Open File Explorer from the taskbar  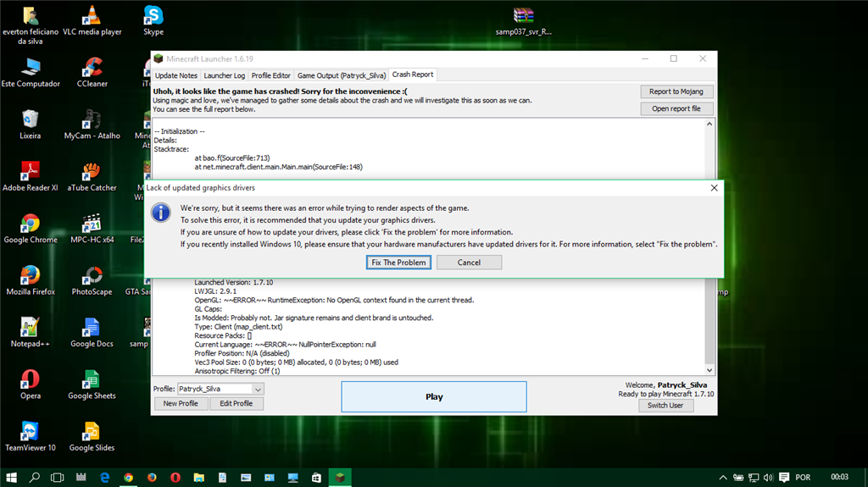(x=198, y=477)
